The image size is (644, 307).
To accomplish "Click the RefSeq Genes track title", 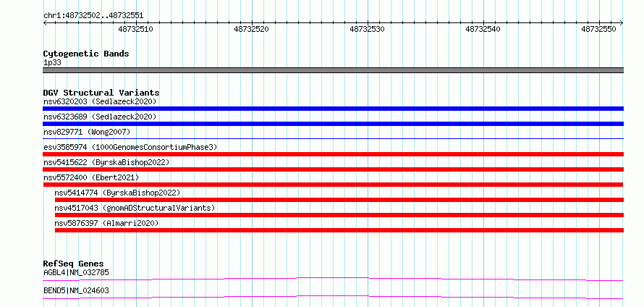I will pyautogui.click(x=74, y=264).
